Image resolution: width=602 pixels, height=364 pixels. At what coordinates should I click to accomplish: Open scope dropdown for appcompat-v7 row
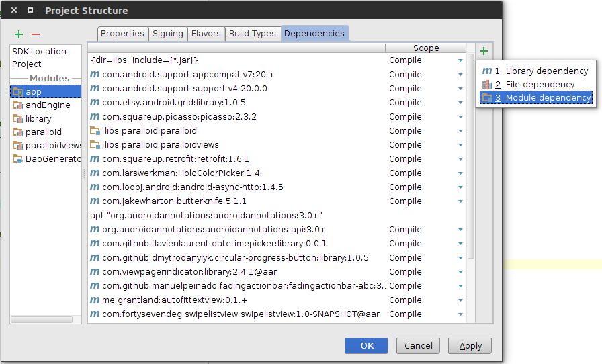click(x=460, y=75)
